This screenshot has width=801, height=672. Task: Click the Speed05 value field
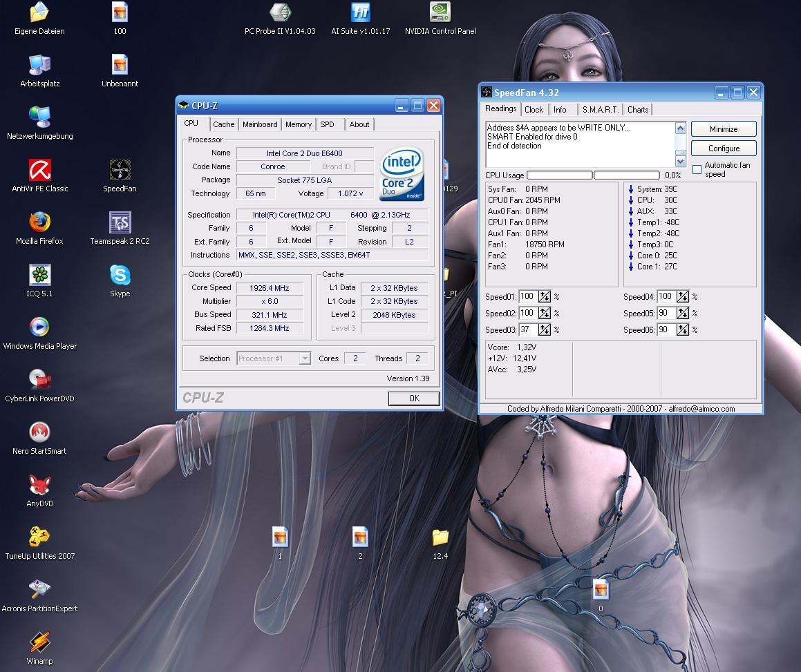[x=666, y=313]
